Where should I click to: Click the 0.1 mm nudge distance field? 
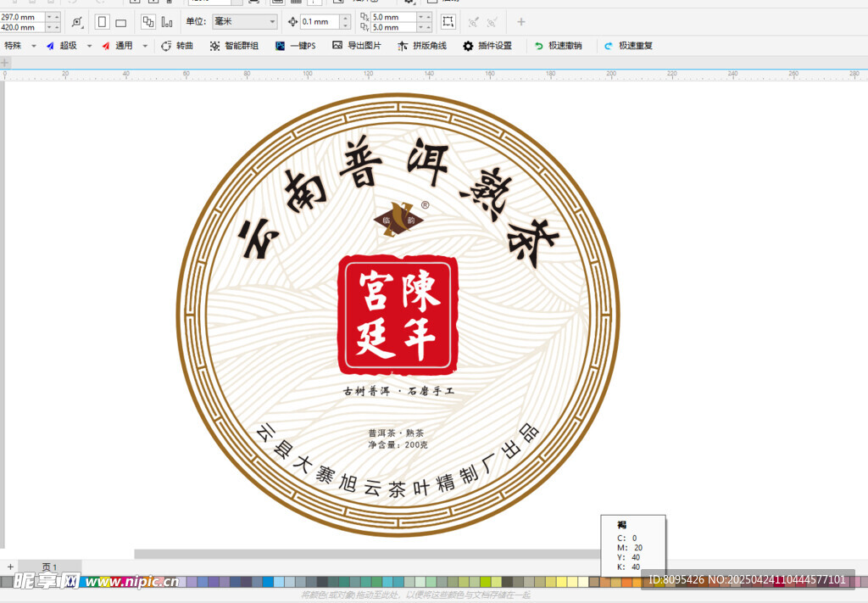tap(320, 21)
